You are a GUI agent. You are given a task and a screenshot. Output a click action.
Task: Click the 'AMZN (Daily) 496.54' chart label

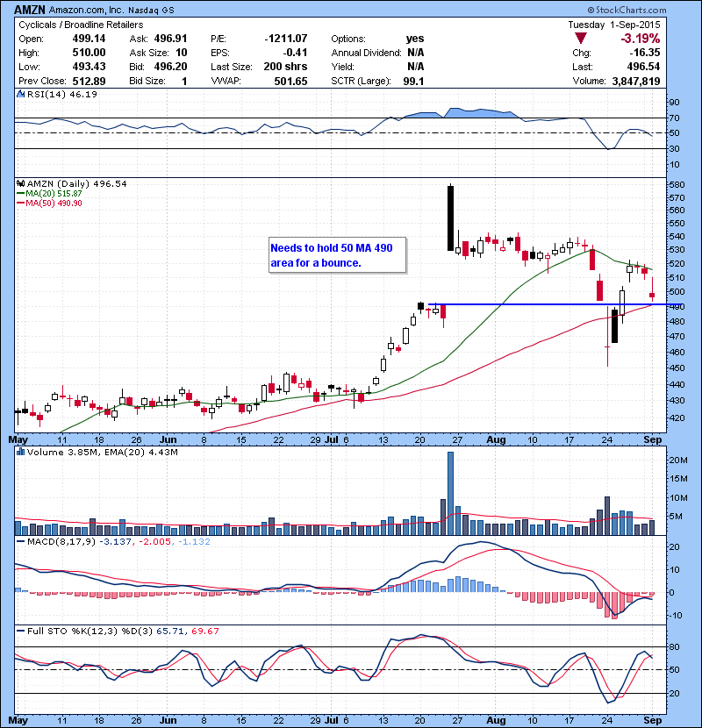coord(76,184)
